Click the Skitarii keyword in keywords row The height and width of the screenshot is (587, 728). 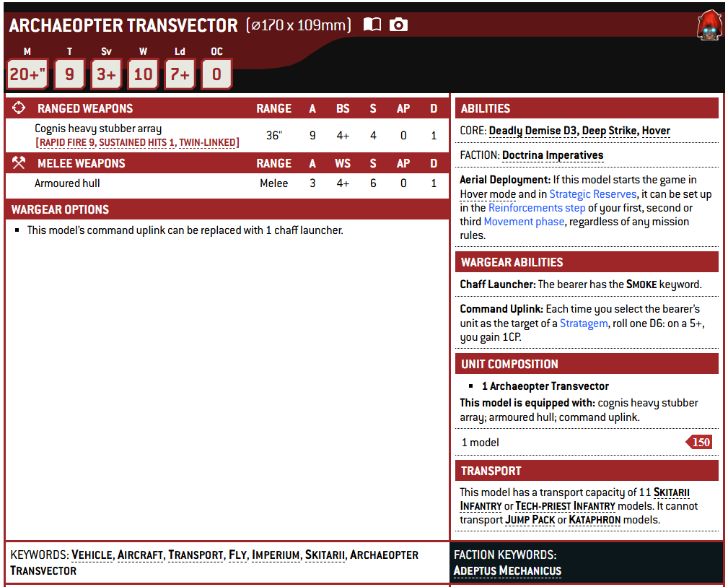pos(325,555)
